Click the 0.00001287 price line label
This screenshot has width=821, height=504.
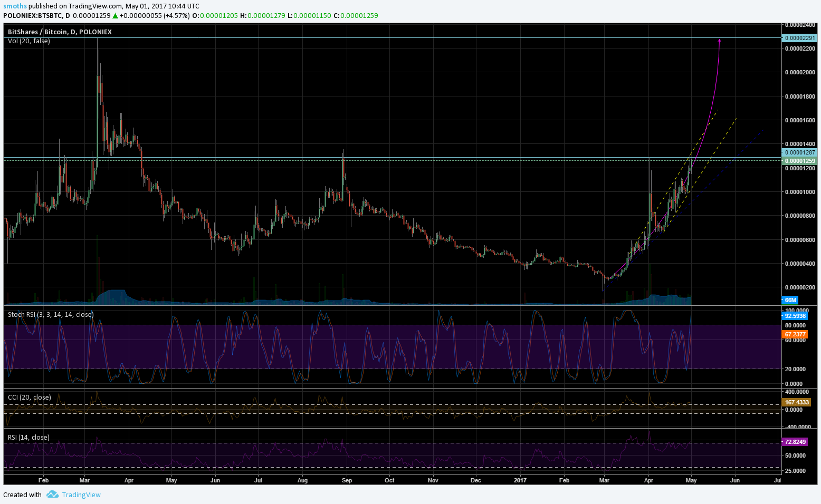800,152
